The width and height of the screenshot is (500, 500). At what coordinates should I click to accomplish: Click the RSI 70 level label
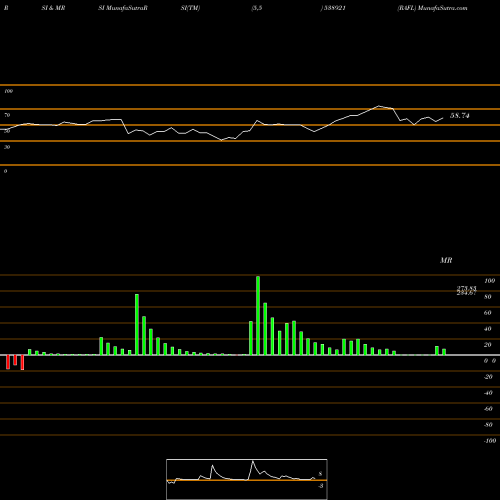[7, 115]
